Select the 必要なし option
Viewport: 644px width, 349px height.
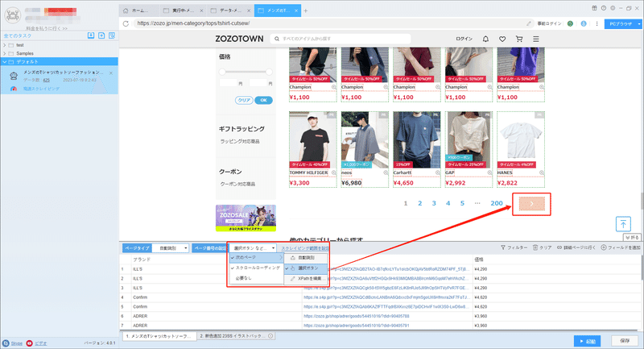coord(255,278)
